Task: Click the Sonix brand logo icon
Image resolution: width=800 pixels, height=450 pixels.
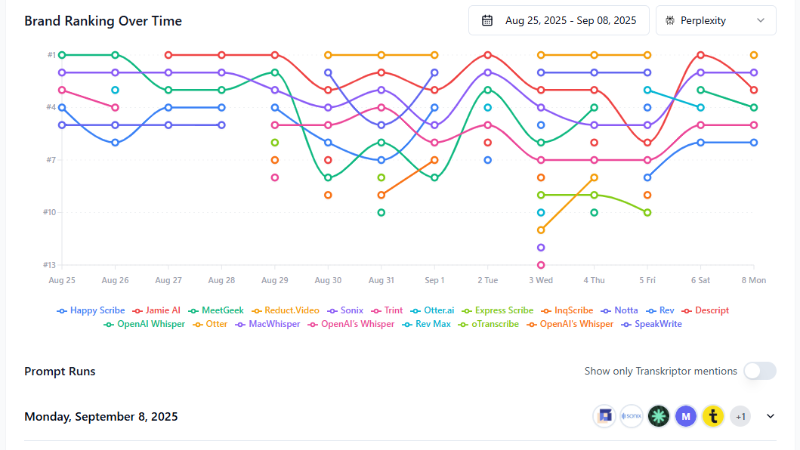Action: tap(631, 416)
